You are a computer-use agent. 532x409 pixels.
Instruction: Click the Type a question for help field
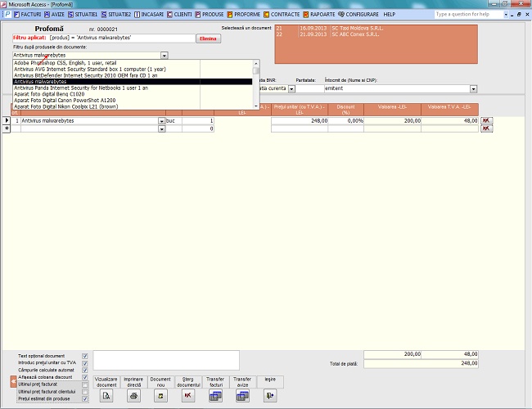(x=468, y=14)
